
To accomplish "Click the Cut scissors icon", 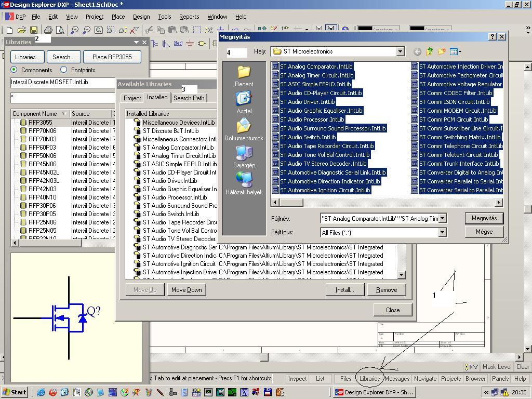I will click(x=149, y=30).
